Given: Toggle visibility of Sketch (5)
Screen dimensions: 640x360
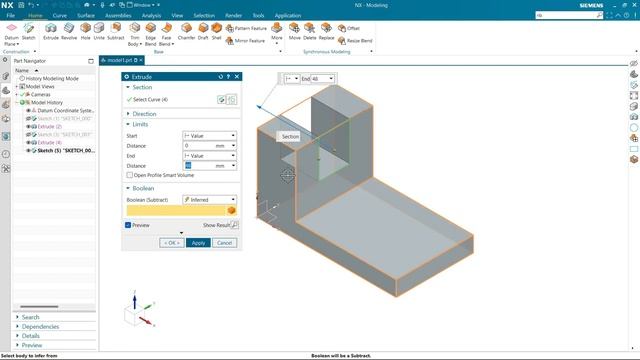Looking at the screenshot, I should [29, 151].
